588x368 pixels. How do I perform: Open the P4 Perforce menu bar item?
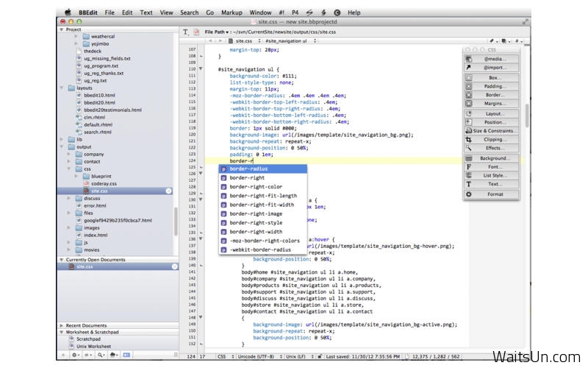(x=295, y=13)
